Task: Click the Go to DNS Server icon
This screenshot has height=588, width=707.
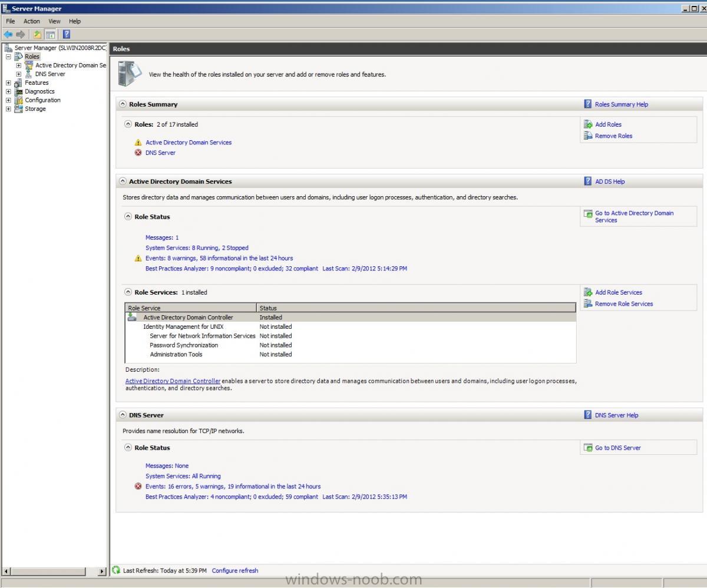Action: [588, 448]
